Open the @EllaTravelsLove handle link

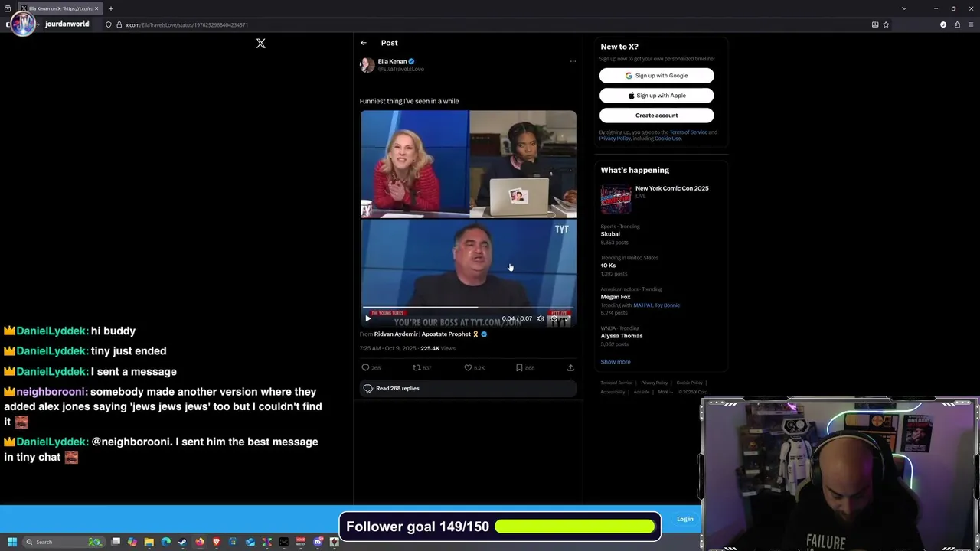(x=400, y=69)
